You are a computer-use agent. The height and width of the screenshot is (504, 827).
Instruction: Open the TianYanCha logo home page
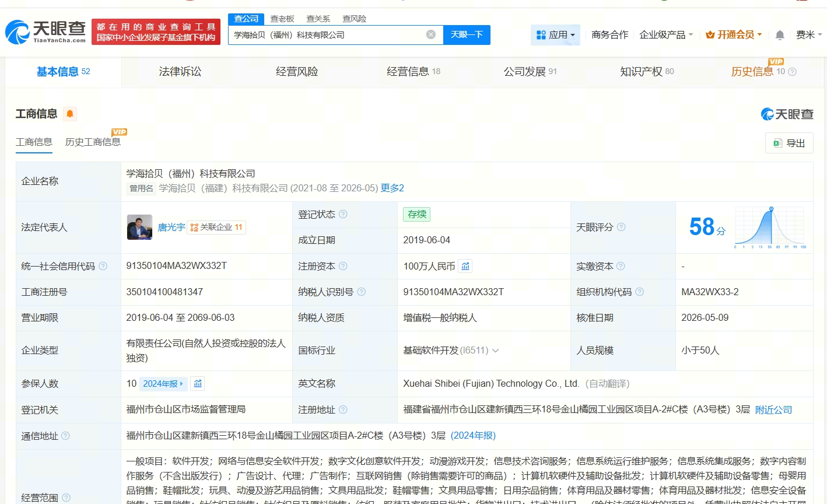click(45, 32)
